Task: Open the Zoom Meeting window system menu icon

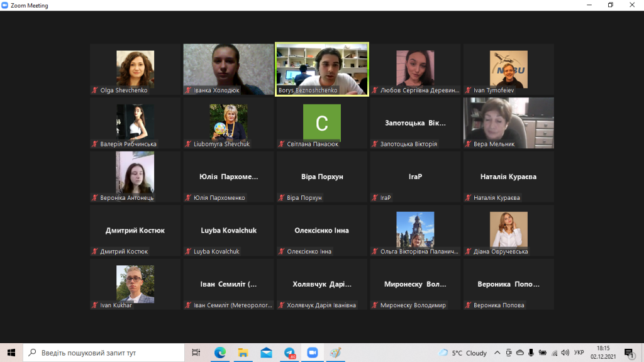Action: [5, 6]
